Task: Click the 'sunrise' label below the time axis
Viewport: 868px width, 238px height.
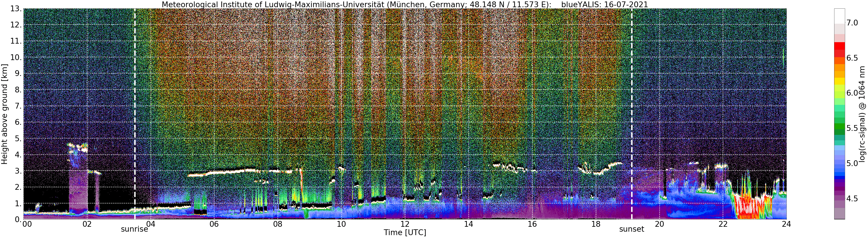Action: [x=134, y=229]
